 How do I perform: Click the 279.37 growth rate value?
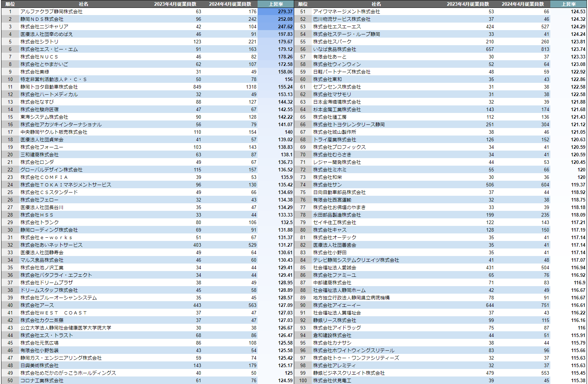[285, 11]
